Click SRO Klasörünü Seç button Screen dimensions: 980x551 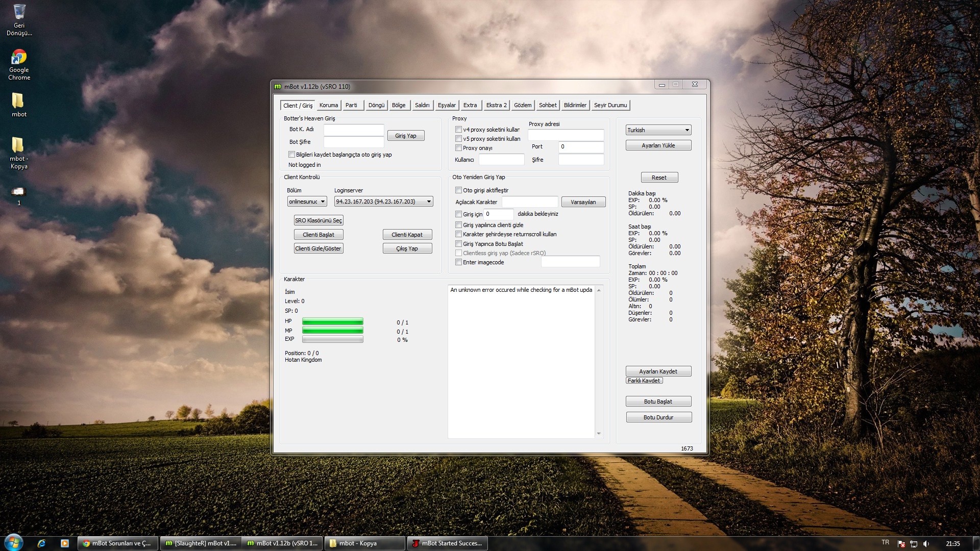318,220
